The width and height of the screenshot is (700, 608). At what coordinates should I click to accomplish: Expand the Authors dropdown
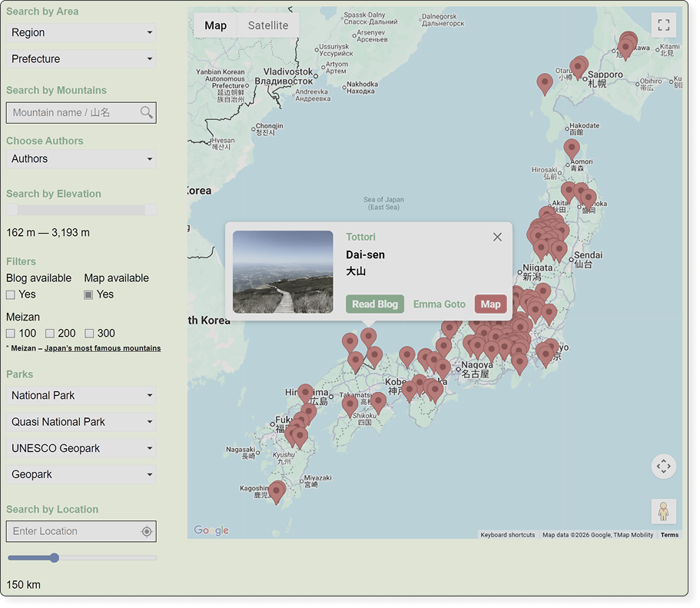(81, 159)
